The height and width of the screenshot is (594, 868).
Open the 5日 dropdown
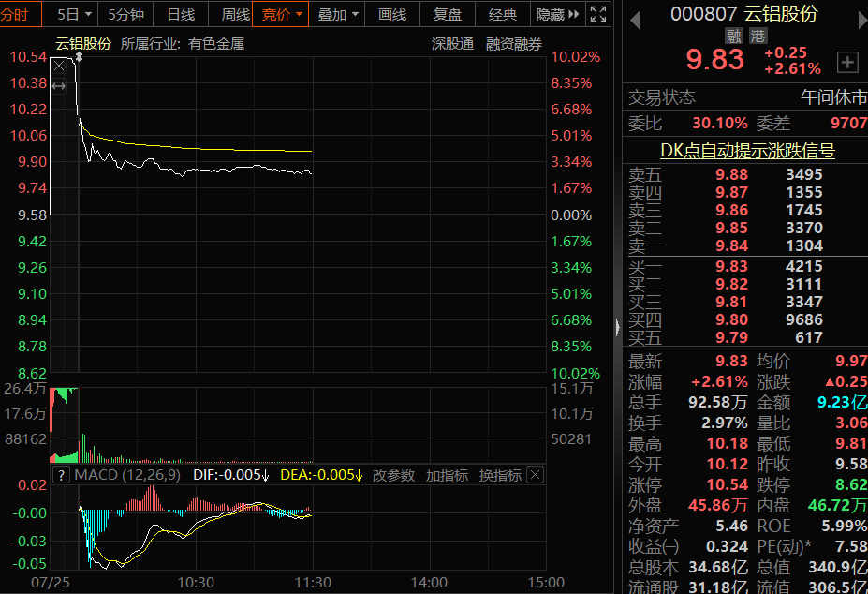74,14
